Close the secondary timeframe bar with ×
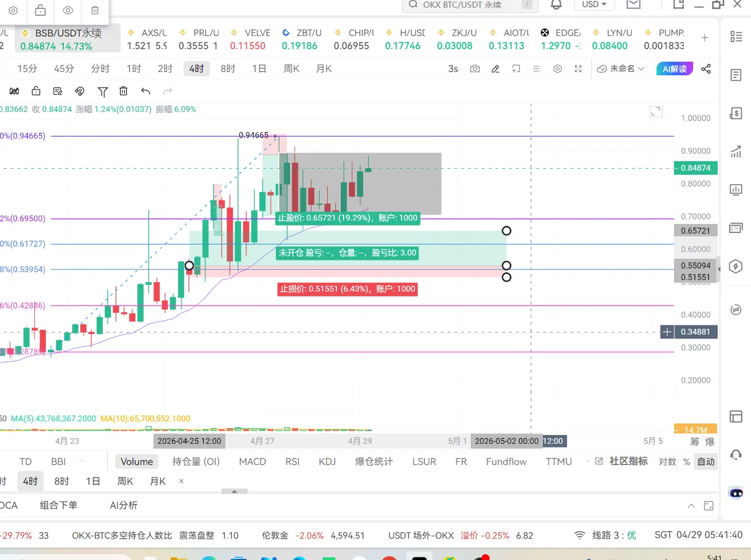The width and height of the screenshot is (751, 560). click(181, 481)
